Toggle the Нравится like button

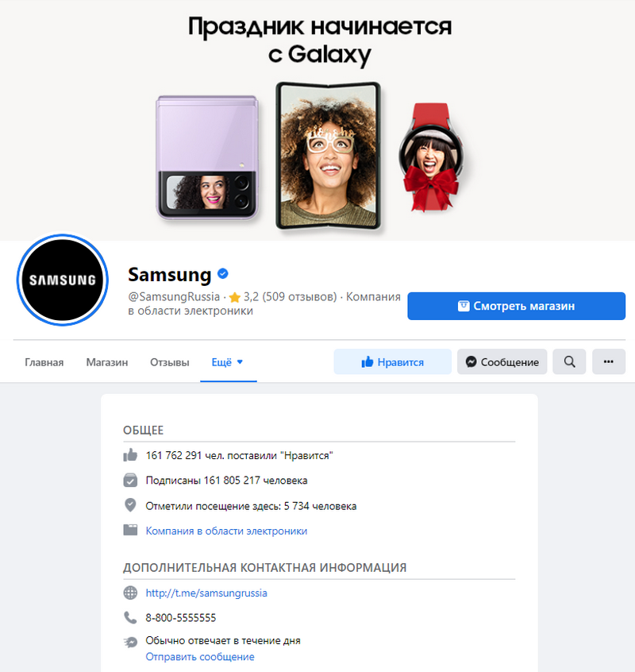click(x=392, y=361)
